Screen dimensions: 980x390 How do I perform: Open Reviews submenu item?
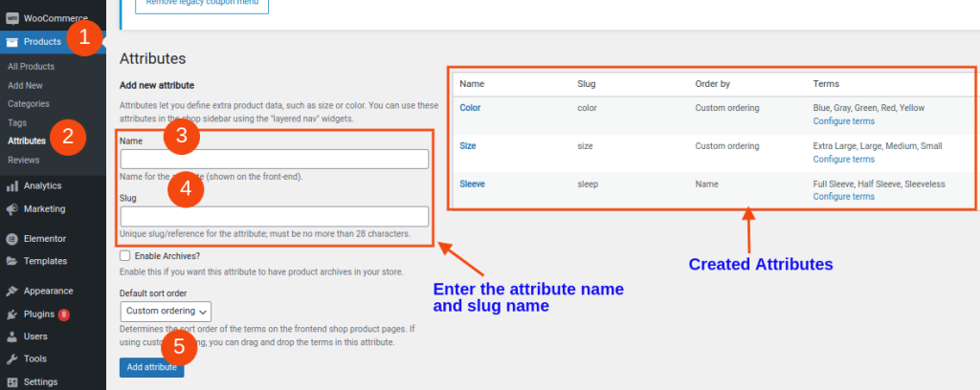(x=24, y=161)
